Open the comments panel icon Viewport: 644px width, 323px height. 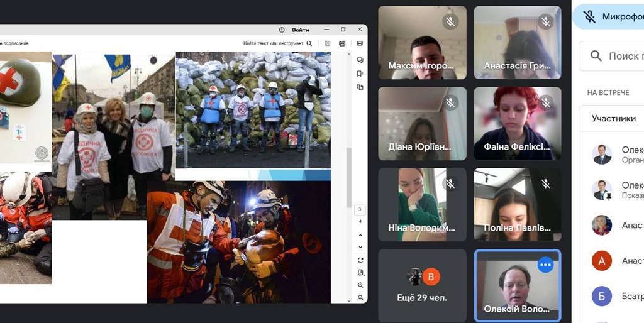tap(360, 60)
